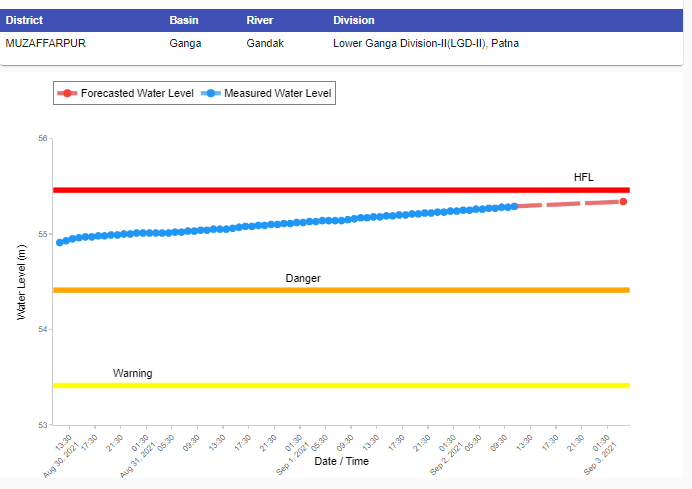692x489 pixels.
Task: Click the Aug 30, 2021 13:30 axis label
Action: coord(60,455)
